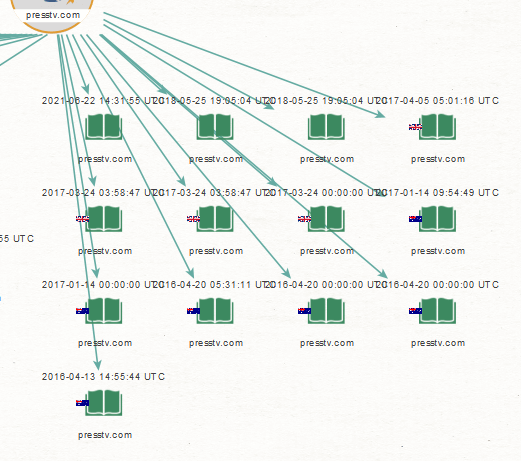Click the Australian flag beside the 2016-04-13 node
The width and height of the screenshot is (521, 461).
[82, 403]
